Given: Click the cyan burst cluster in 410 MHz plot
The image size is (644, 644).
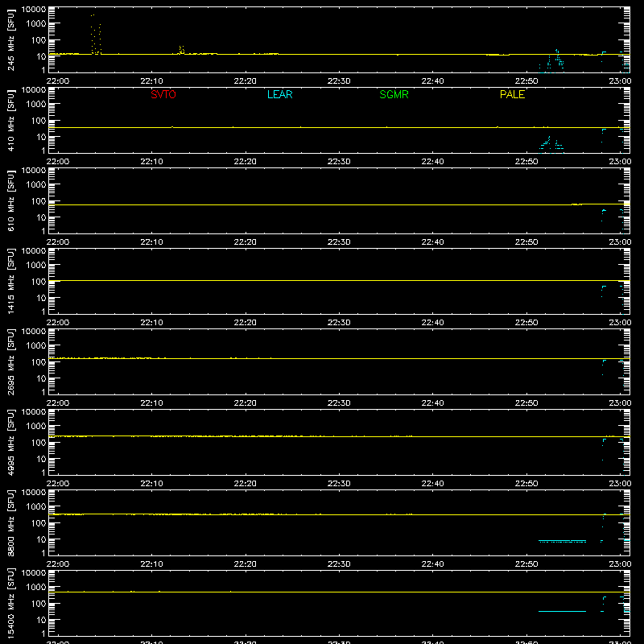Looking at the screenshot, I should (x=551, y=144).
